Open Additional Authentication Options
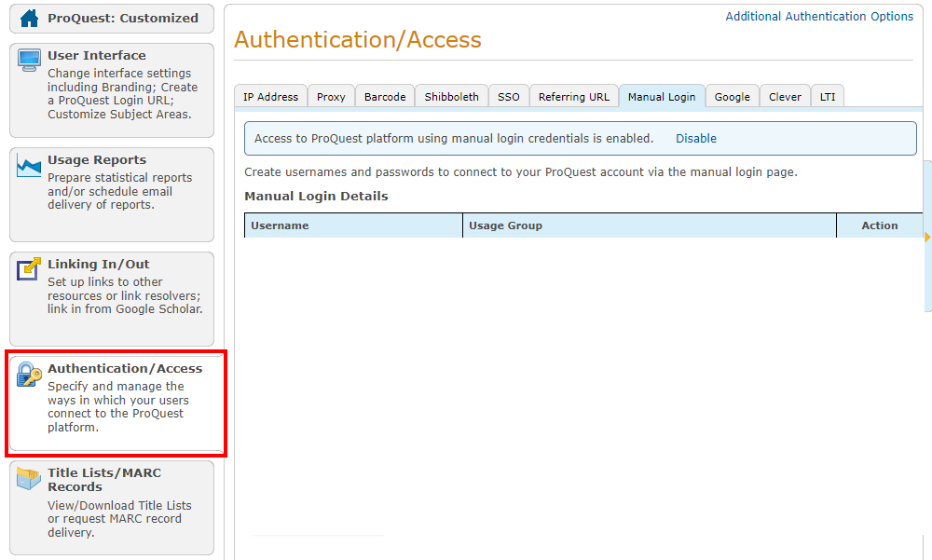Image resolution: width=932 pixels, height=560 pixels. (x=819, y=16)
